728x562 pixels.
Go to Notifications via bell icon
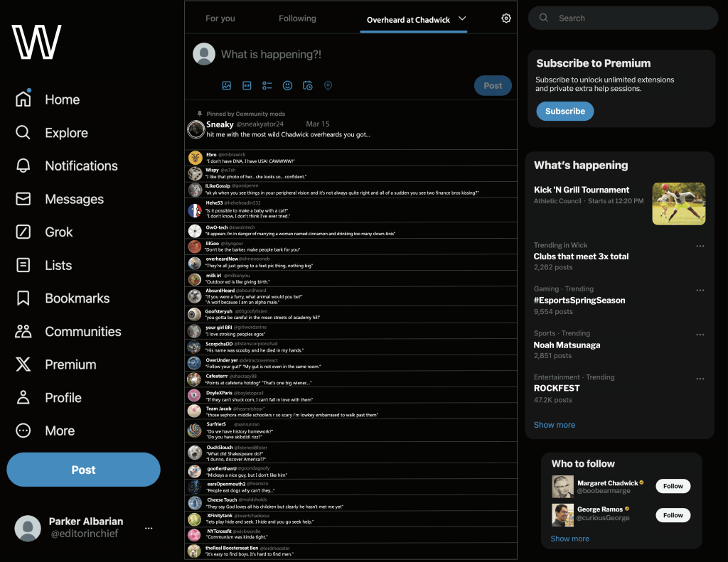coord(23,166)
